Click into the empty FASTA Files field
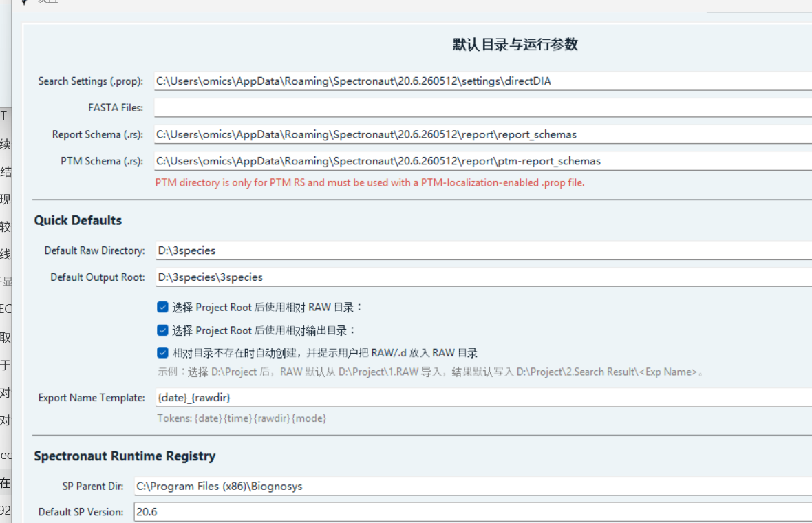Screen dimensions: 812x523 point(483,108)
